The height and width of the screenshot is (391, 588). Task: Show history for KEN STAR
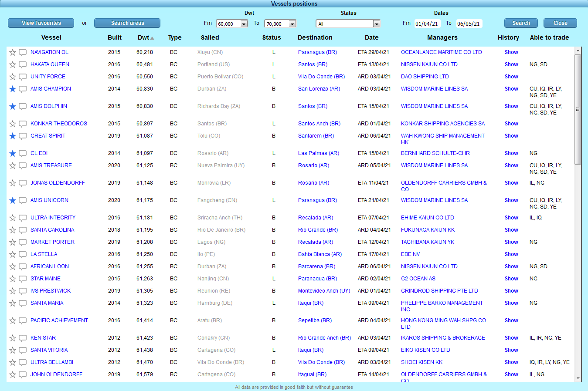pos(511,338)
